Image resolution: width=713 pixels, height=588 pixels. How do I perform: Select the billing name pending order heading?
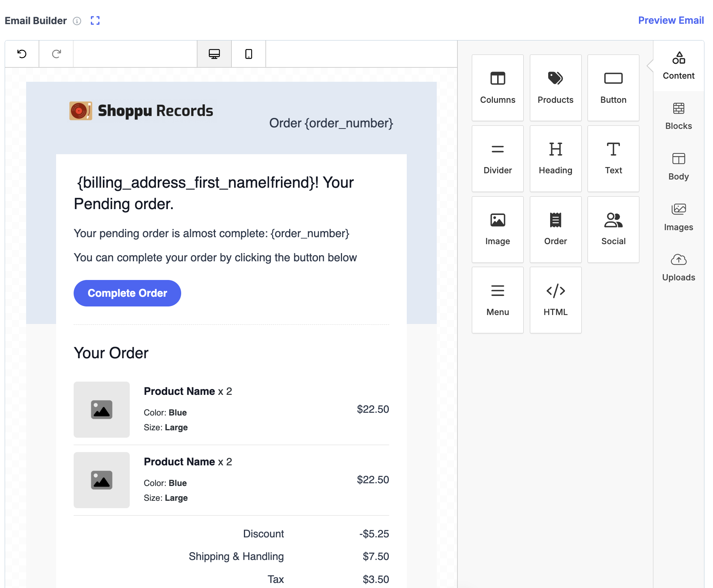pyautogui.click(x=214, y=193)
